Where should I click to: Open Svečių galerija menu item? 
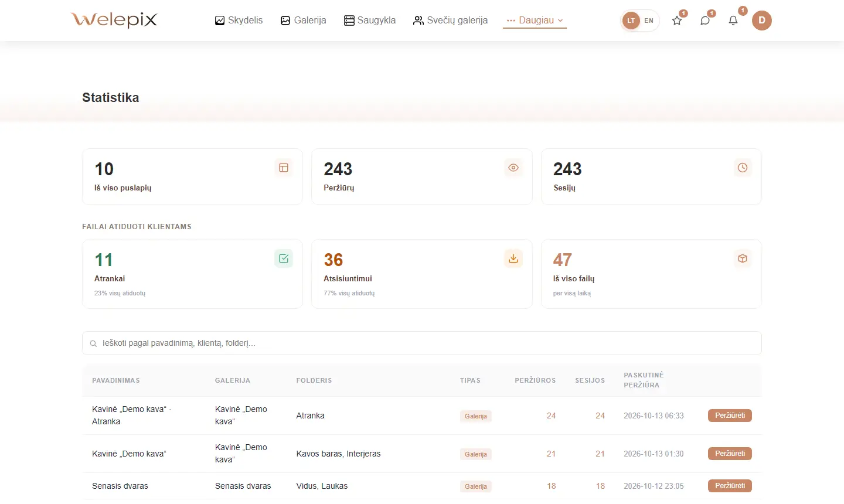tap(451, 21)
